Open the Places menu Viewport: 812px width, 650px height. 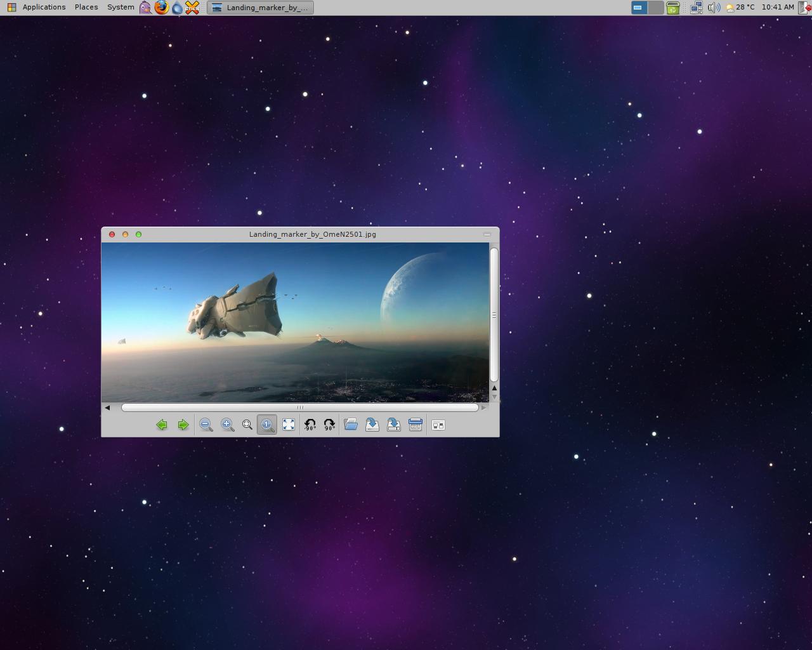click(x=86, y=7)
